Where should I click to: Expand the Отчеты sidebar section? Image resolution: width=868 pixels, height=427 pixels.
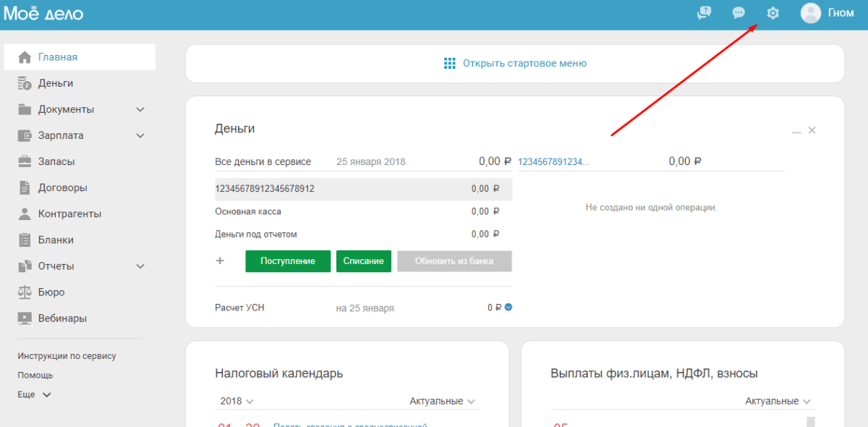tap(140, 266)
